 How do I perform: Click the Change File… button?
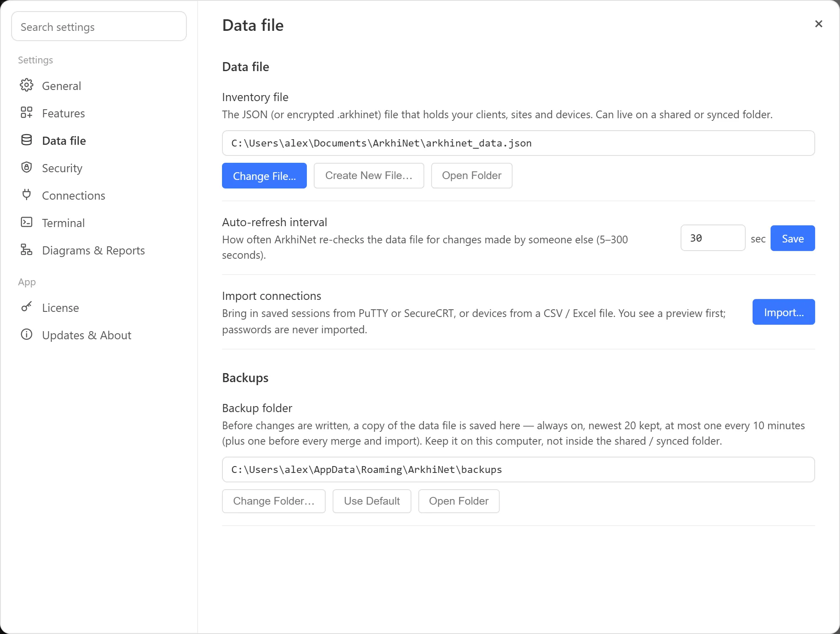[x=264, y=176]
